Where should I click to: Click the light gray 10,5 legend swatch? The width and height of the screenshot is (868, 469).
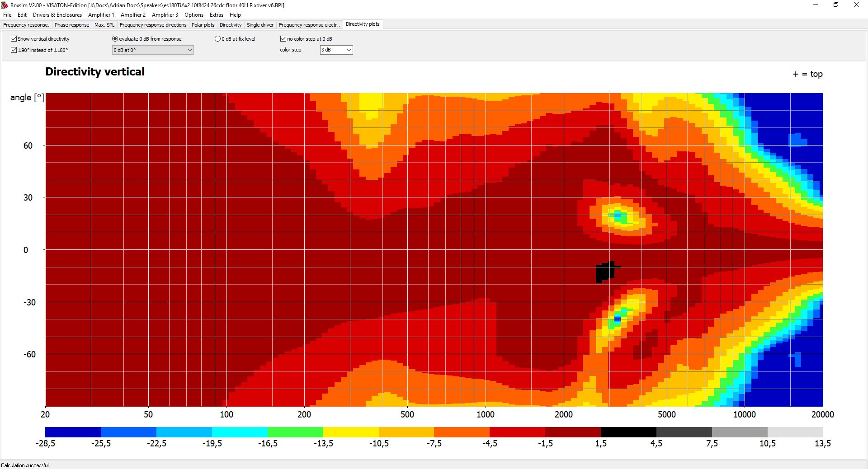coord(795,432)
